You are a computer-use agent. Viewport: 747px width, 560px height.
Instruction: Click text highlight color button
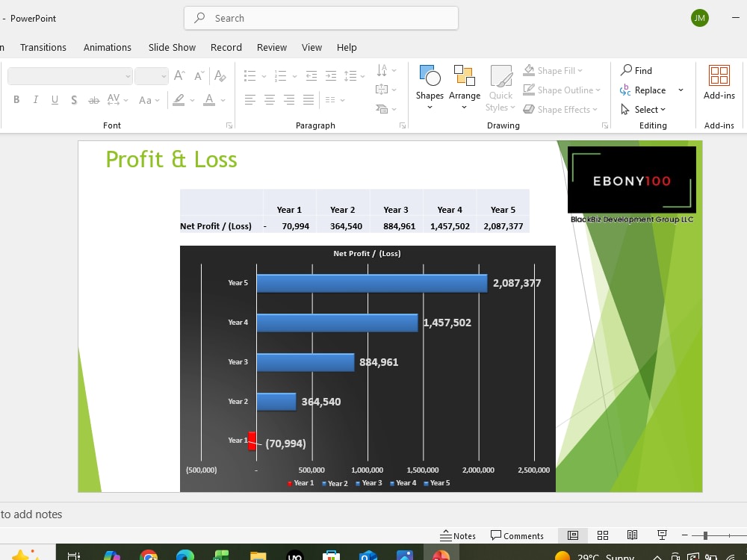tap(179, 99)
